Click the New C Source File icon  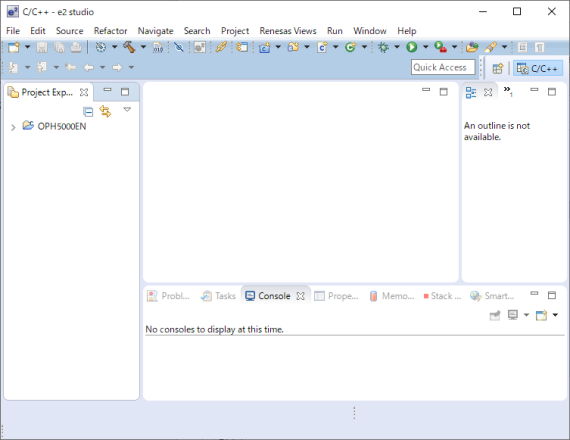(322, 47)
